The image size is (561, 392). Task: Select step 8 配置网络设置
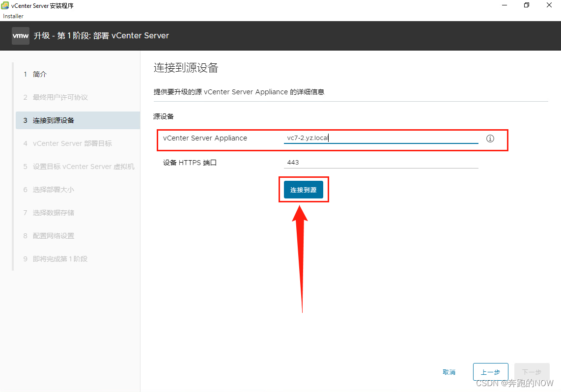pos(78,236)
